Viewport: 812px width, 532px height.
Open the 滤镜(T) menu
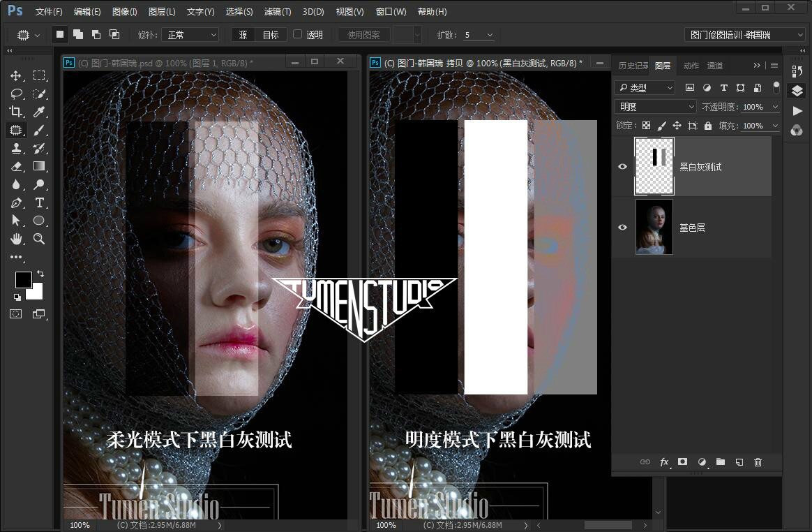pos(278,11)
